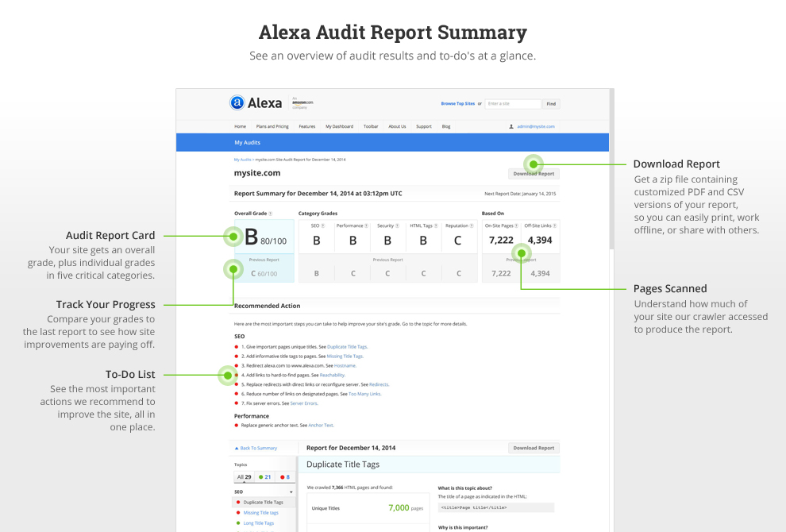Open My Dashboard in navigation menu

[x=339, y=126]
